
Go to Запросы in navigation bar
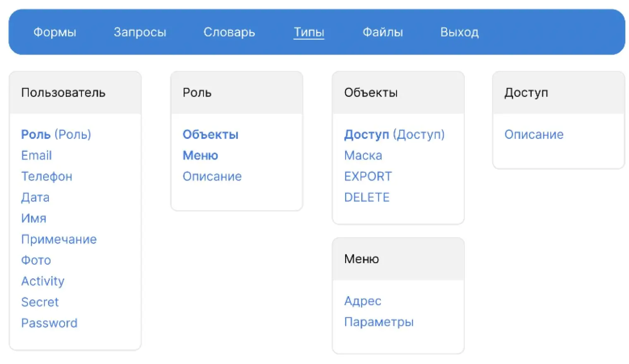point(140,32)
